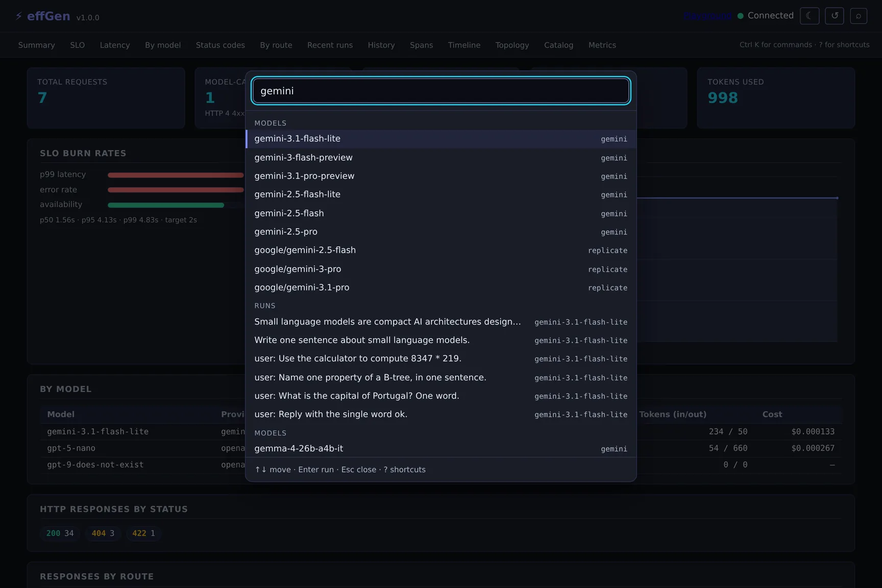Click the $0.000133 cost cell
This screenshot has height=588, width=882.
[x=813, y=432]
